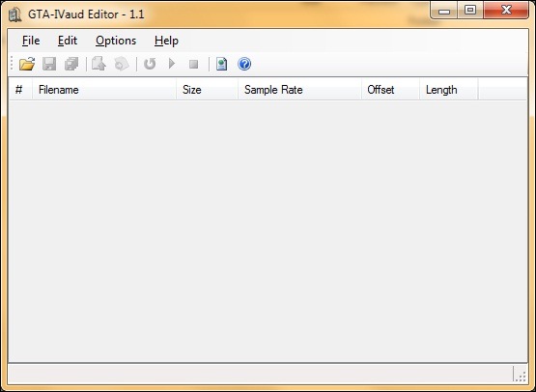Sort list by Size column header
The height and width of the screenshot is (392, 536).
(207, 90)
